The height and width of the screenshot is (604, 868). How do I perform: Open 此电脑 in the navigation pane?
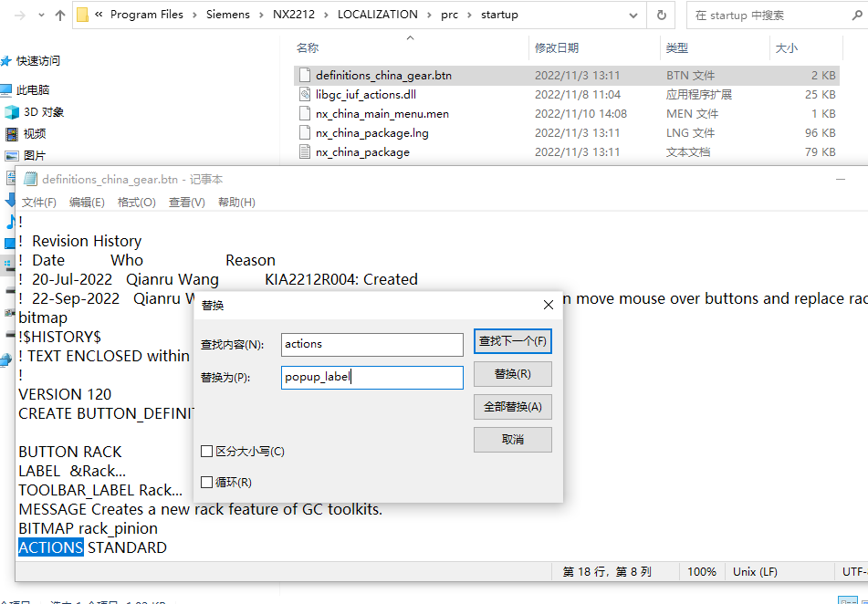tap(33, 90)
